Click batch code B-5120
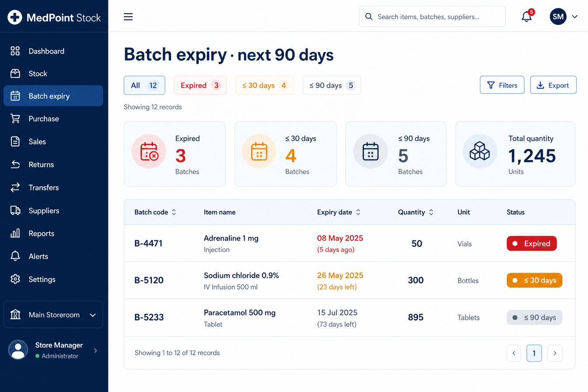The width and height of the screenshot is (588, 392). click(149, 280)
